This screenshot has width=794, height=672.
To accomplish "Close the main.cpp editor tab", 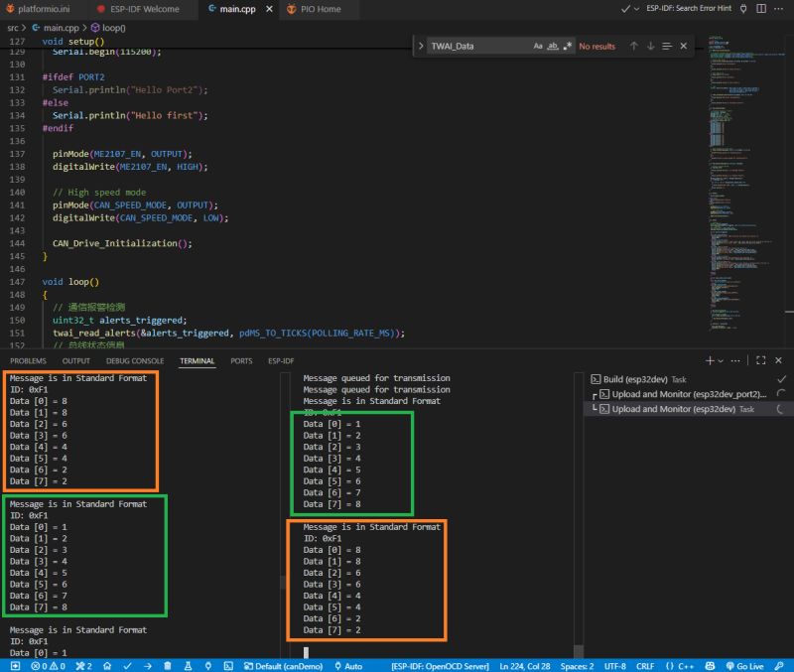I will [269, 9].
